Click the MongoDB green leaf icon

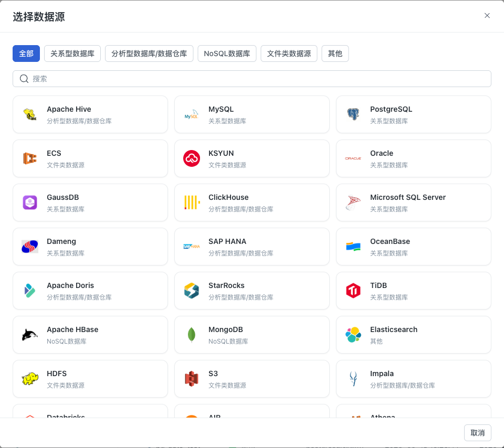pos(192,335)
